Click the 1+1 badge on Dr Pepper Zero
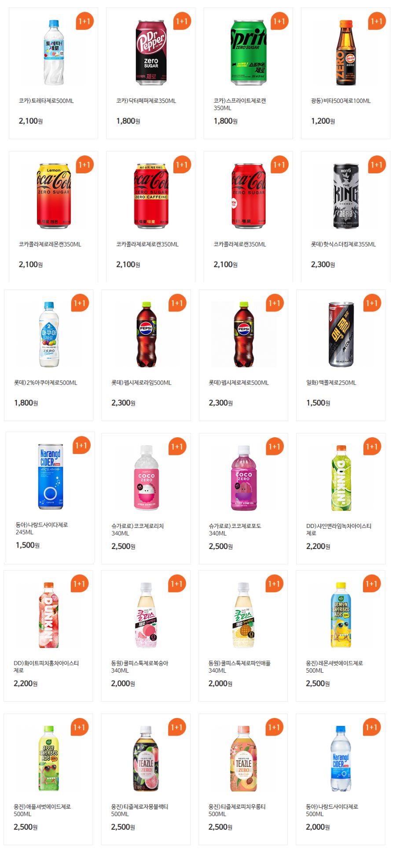This screenshot has width=396, height=868. pyautogui.click(x=182, y=21)
